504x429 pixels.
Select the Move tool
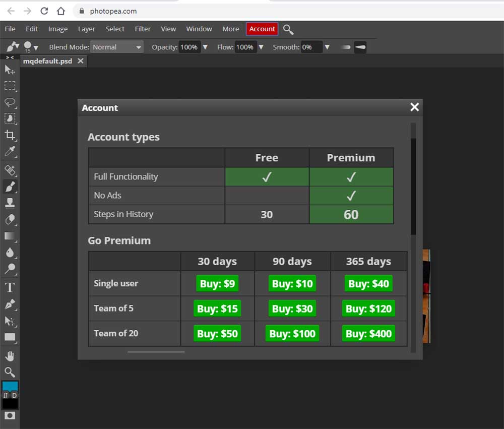pyautogui.click(x=10, y=70)
